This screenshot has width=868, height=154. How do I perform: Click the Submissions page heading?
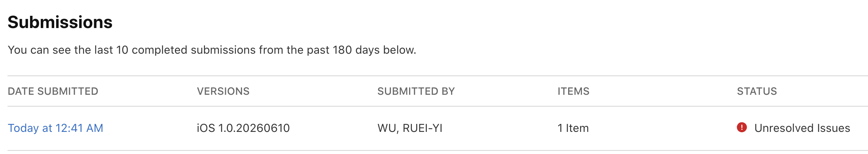(x=60, y=22)
